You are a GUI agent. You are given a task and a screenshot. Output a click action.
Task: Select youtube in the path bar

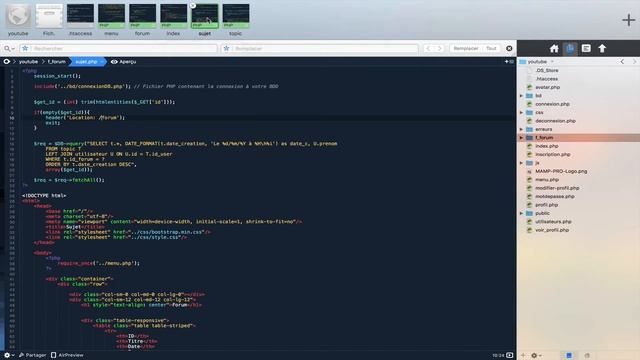28,62
